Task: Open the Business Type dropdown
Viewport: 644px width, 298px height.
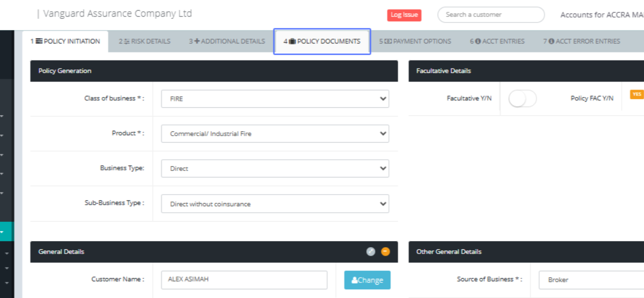Action: pos(275,168)
